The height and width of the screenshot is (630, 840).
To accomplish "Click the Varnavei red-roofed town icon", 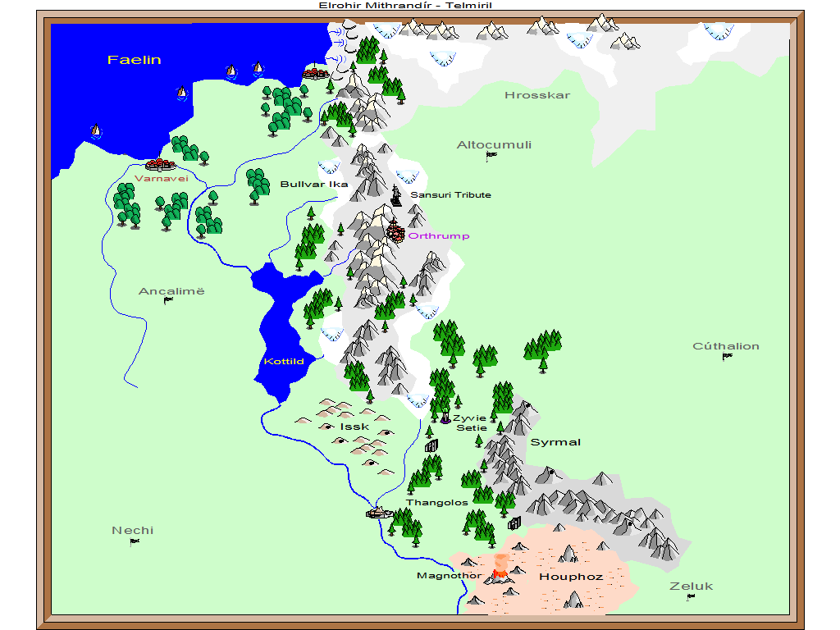I will tap(160, 164).
